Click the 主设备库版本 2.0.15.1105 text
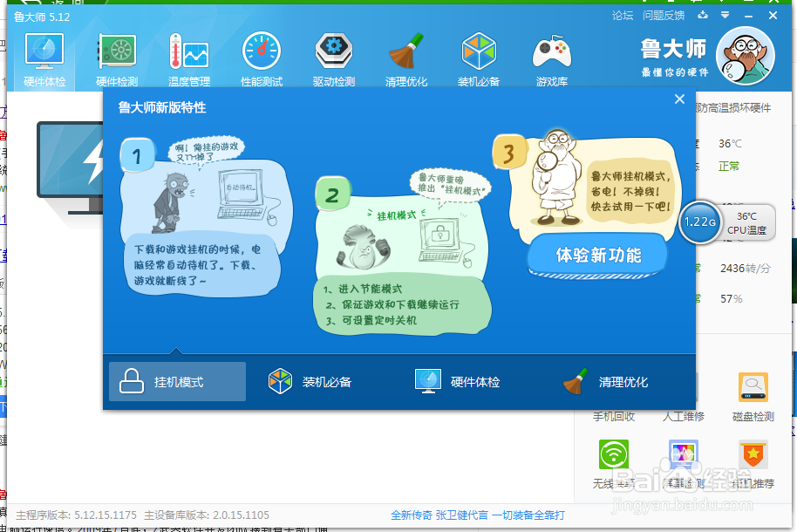 click(207, 515)
